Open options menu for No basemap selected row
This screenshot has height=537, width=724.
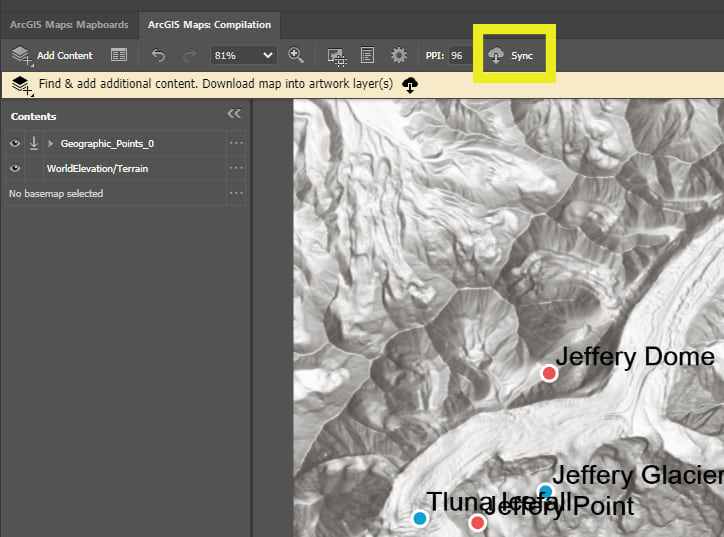point(236,193)
